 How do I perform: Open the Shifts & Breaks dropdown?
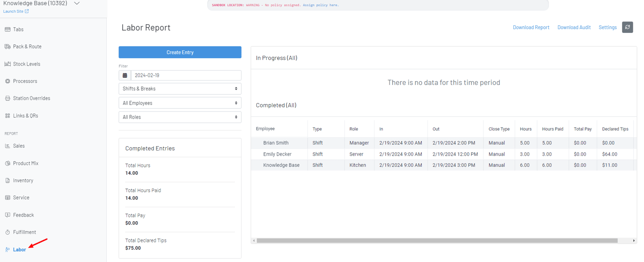pos(180,89)
